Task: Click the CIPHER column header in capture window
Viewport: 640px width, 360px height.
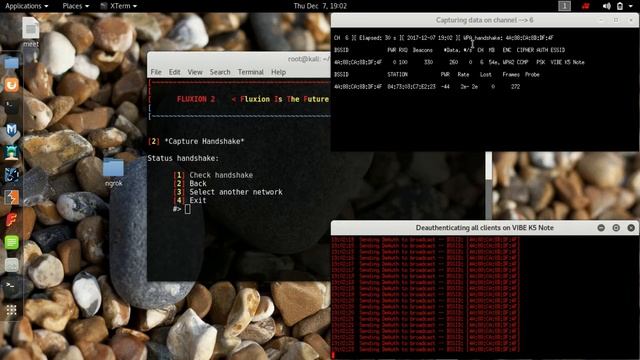Action: pyautogui.click(x=525, y=50)
